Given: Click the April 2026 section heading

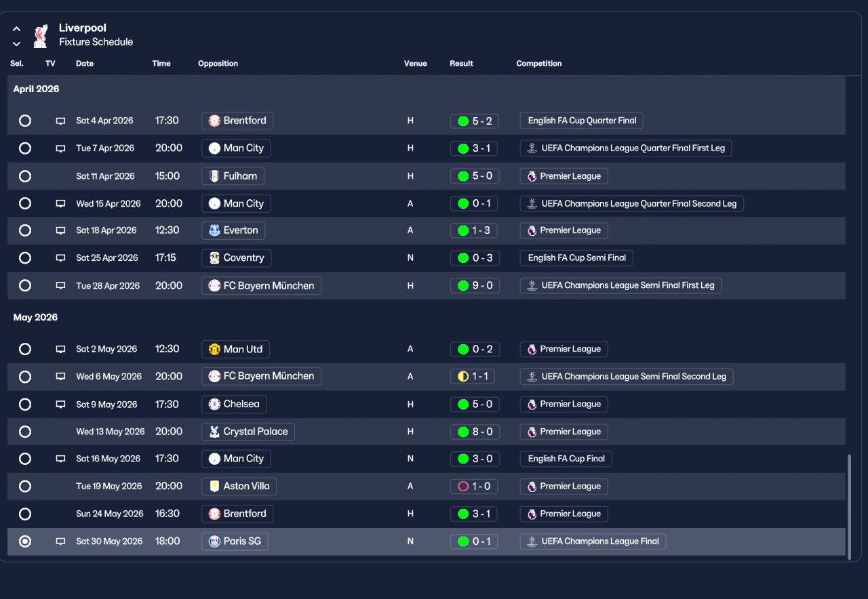Looking at the screenshot, I should [x=36, y=89].
